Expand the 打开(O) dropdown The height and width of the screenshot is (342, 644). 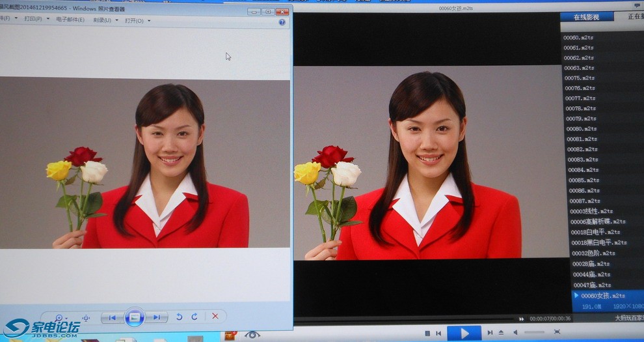137,21
